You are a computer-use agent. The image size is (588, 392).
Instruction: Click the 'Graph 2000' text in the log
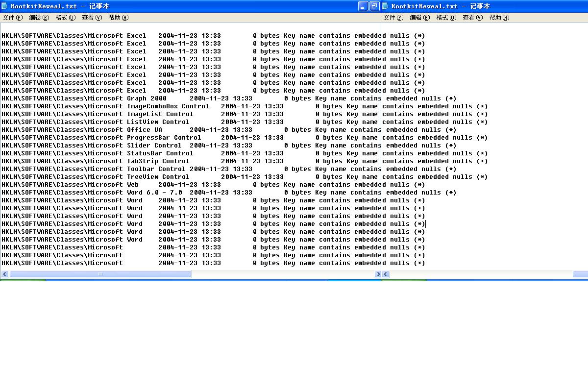point(147,98)
